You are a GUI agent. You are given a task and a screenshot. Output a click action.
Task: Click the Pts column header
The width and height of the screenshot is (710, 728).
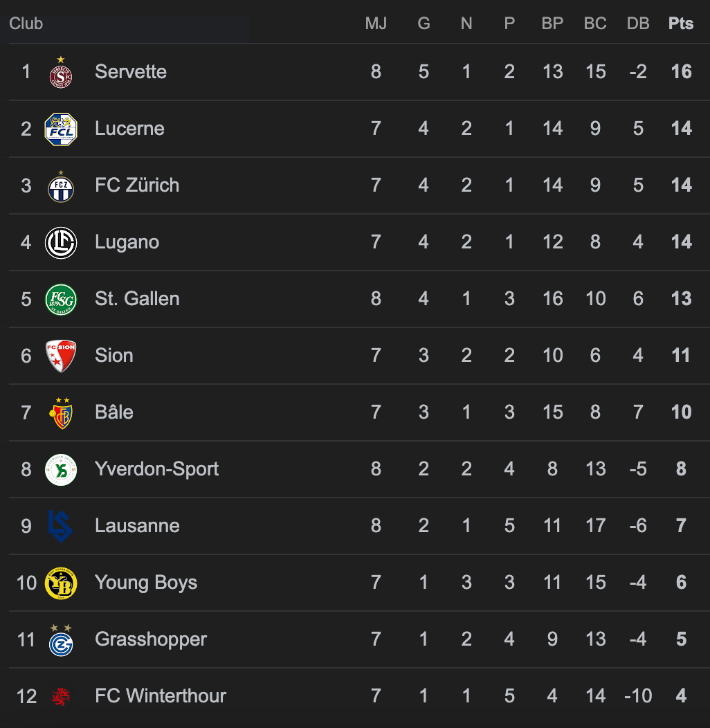pyautogui.click(x=681, y=24)
